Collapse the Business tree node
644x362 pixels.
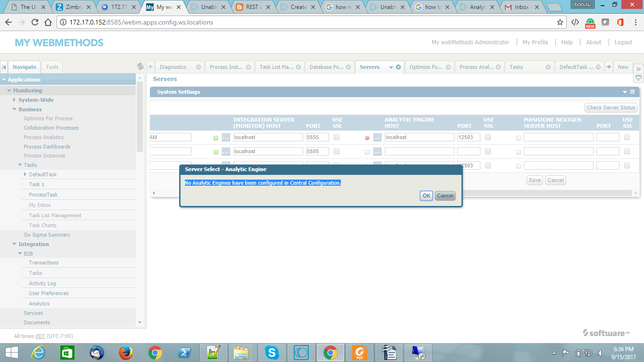coord(14,109)
